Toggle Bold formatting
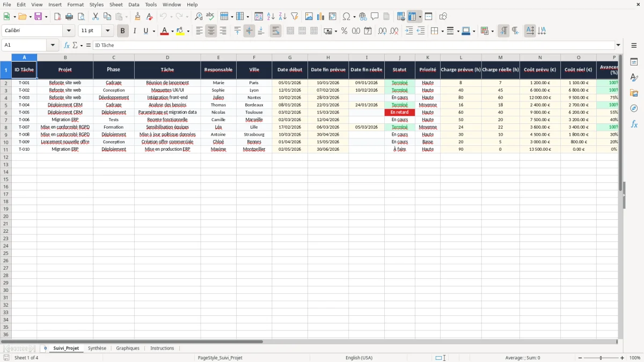This screenshot has width=644, height=362. tap(122, 31)
